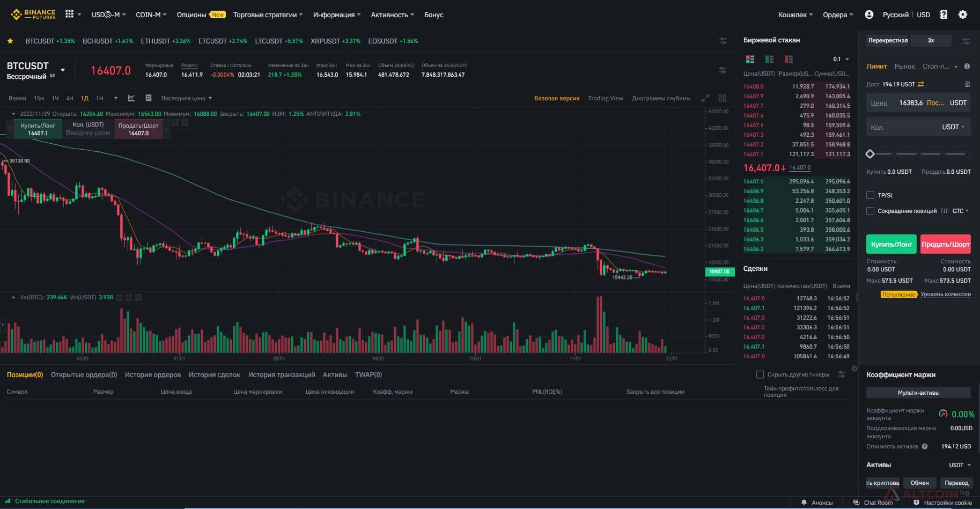Open the apps grid menu icon
Image resolution: width=980 pixels, height=509 pixels.
point(69,14)
